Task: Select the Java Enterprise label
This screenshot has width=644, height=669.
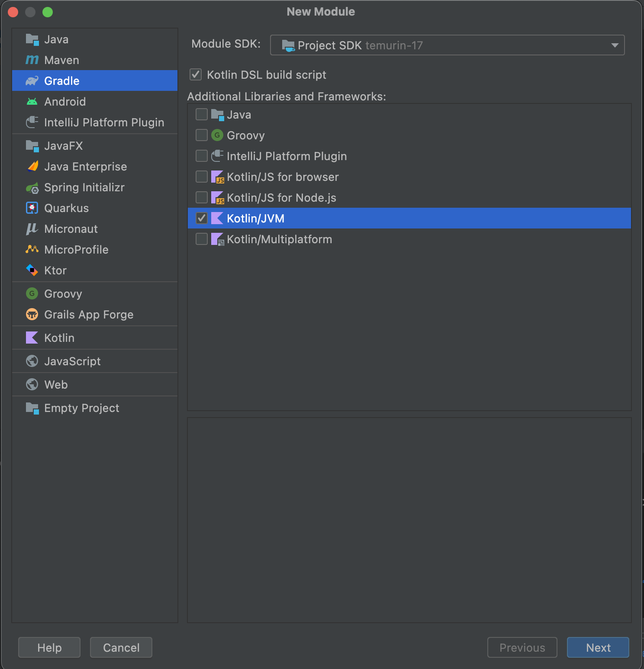Action: click(x=86, y=167)
